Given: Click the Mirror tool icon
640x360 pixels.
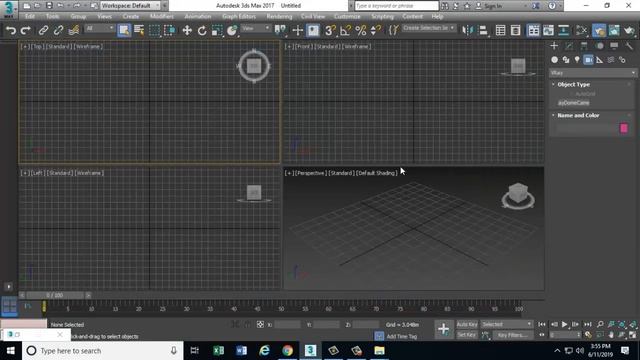Looking at the screenshot, I should click(467, 30).
